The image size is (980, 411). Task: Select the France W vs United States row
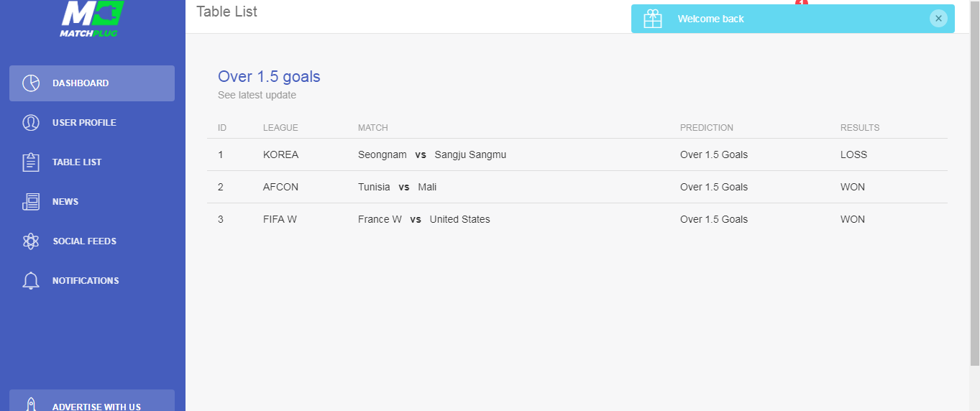coord(577,219)
